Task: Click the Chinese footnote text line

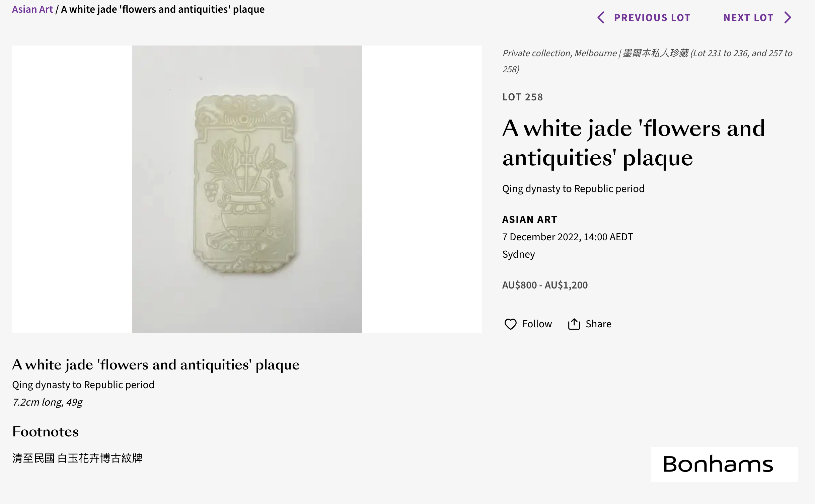Action: point(77,458)
